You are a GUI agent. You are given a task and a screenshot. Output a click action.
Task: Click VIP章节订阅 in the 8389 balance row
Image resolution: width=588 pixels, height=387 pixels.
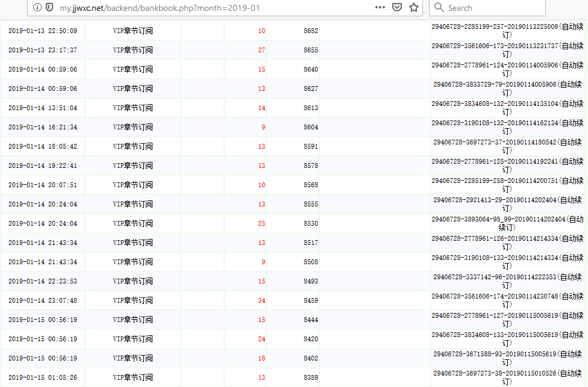pos(133,377)
